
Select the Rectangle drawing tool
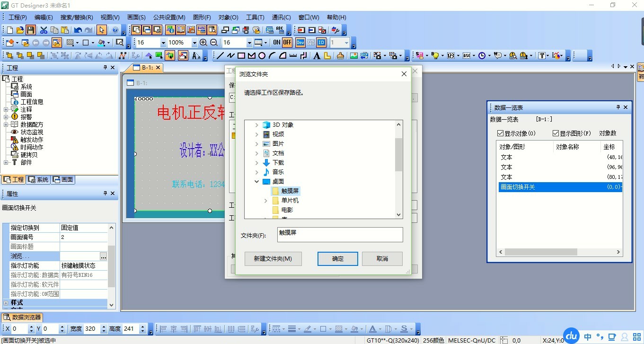(x=241, y=55)
